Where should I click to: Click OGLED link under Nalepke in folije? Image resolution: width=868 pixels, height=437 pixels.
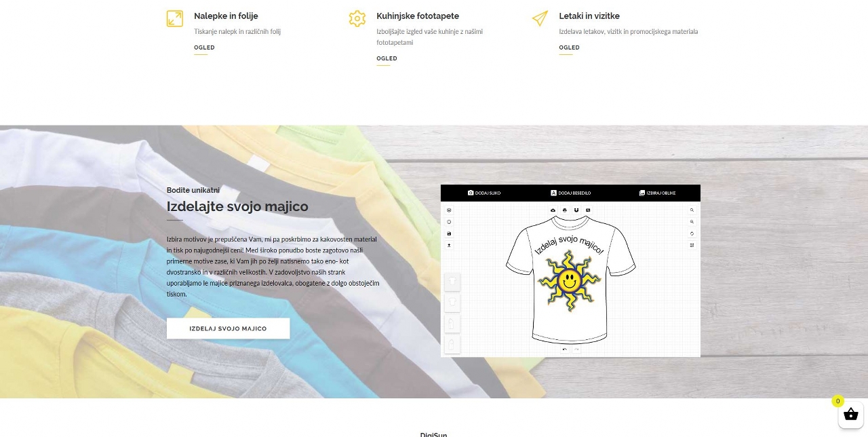[204, 47]
